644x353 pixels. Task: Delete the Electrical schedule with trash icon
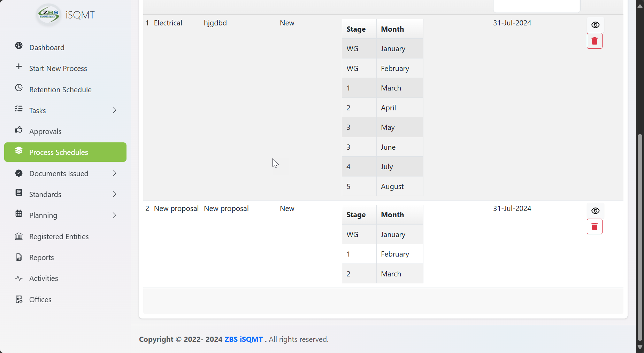click(x=595, y=41)
